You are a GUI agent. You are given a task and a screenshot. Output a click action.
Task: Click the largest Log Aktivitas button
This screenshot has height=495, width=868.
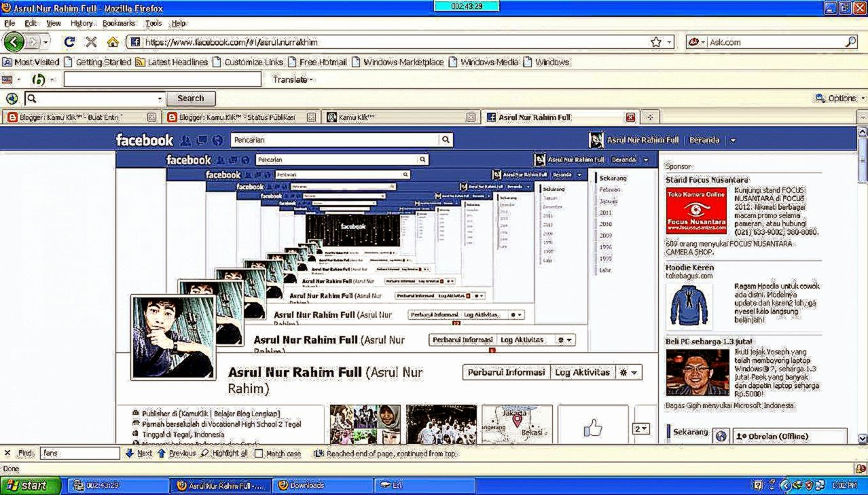(x=582, y=373)
